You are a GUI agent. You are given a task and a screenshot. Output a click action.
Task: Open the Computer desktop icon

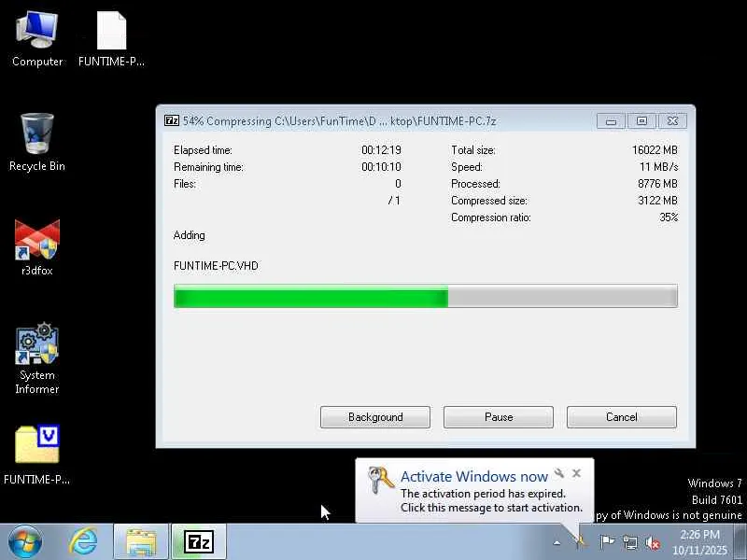(x=37, y=39)
